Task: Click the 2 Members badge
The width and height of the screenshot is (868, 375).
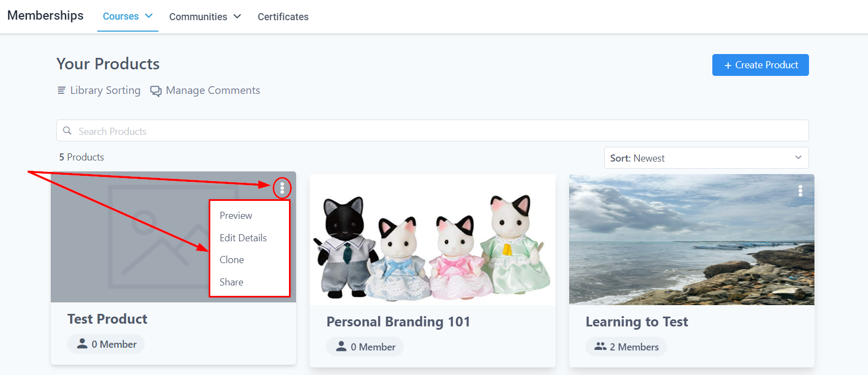Action: 626,347
